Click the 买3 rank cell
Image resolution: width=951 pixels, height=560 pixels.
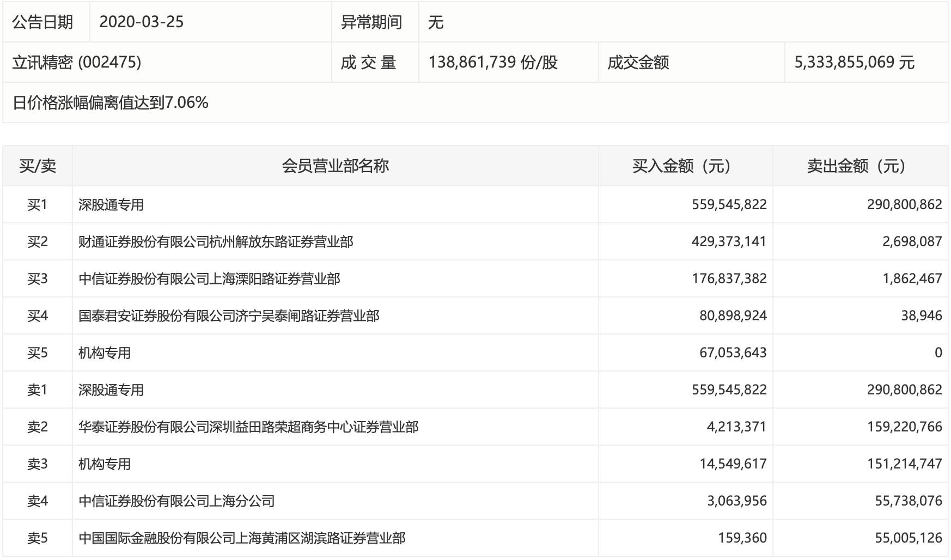point(38,279)
